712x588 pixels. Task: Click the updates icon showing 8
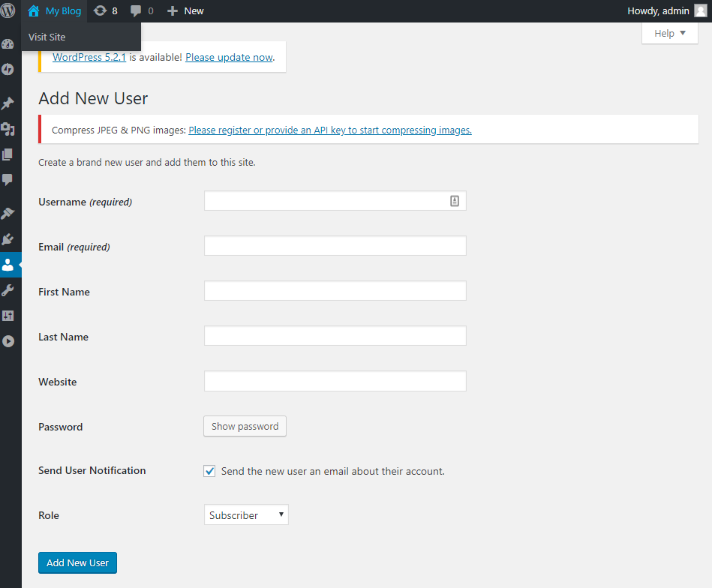tap(106, 10)
